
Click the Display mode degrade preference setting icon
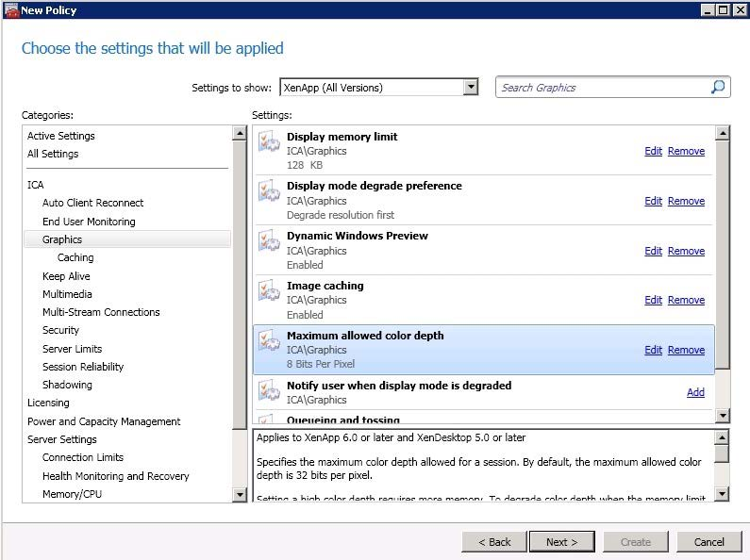(x=269, y=190)
